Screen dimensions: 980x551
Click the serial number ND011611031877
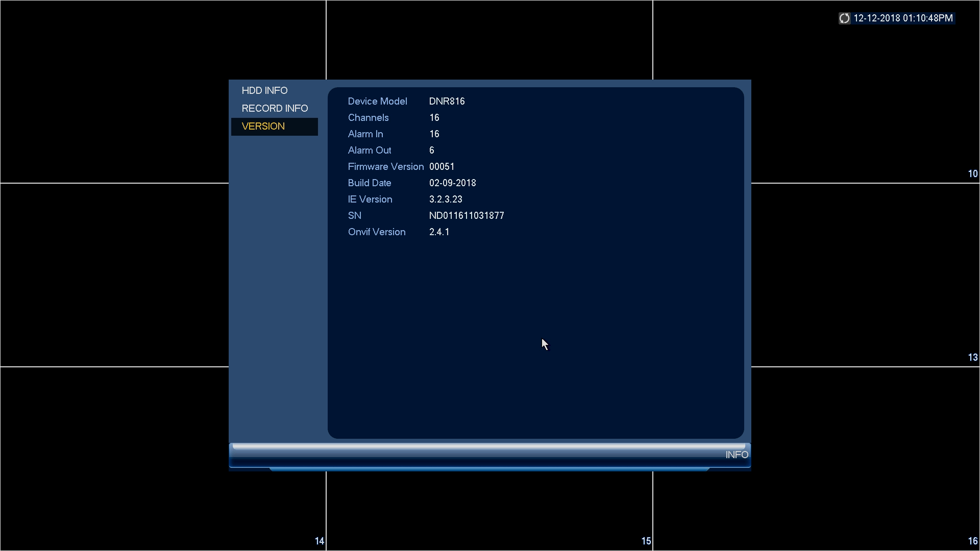point(466,215)
